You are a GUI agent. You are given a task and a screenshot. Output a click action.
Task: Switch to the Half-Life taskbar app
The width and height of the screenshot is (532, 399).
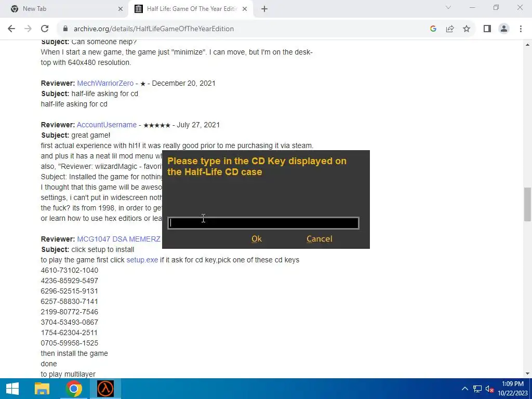tap(105, 389)
